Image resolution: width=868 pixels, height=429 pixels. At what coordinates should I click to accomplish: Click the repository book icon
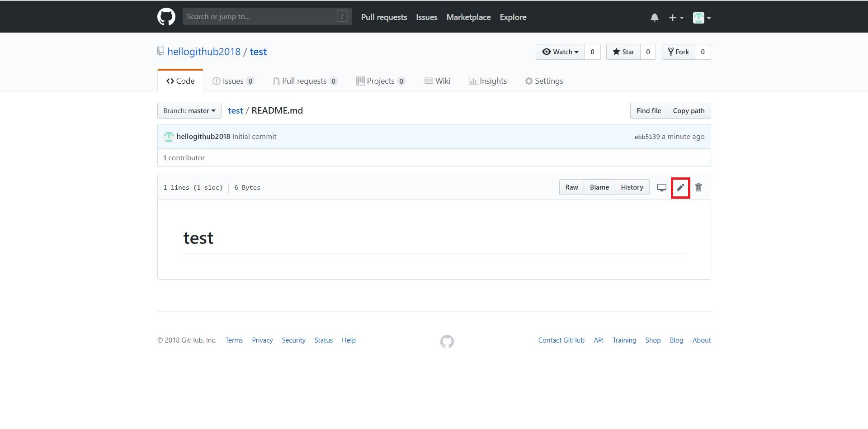point(160,51)
